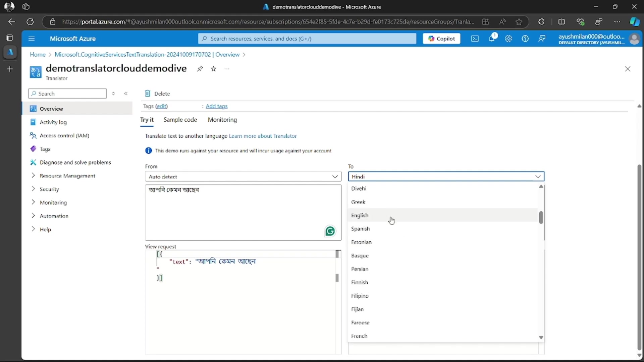This screenshot has height=362, width=644.
Task: Open the notifications bell
Action: (x=493, y=39)
